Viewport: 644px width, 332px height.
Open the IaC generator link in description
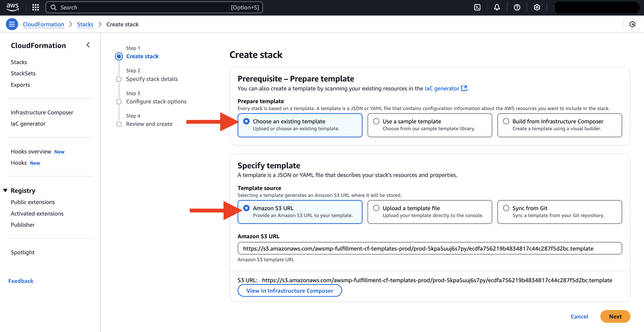442,88
